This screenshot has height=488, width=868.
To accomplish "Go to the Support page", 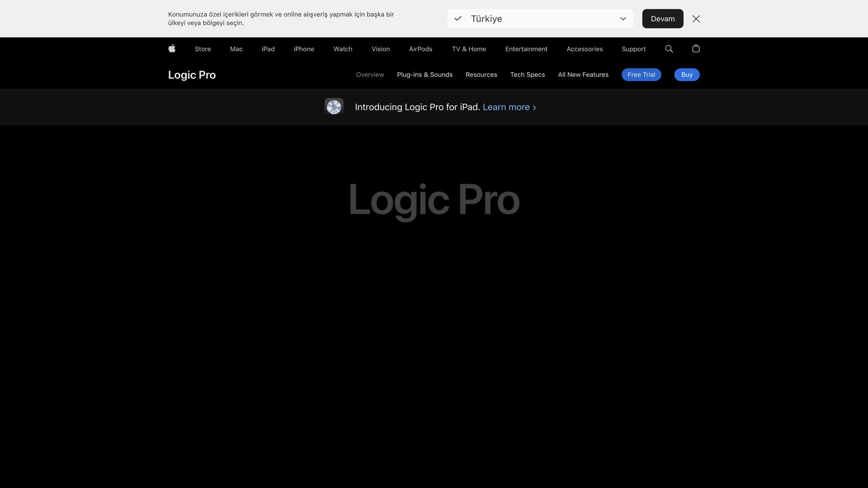I will click(633, 49).
